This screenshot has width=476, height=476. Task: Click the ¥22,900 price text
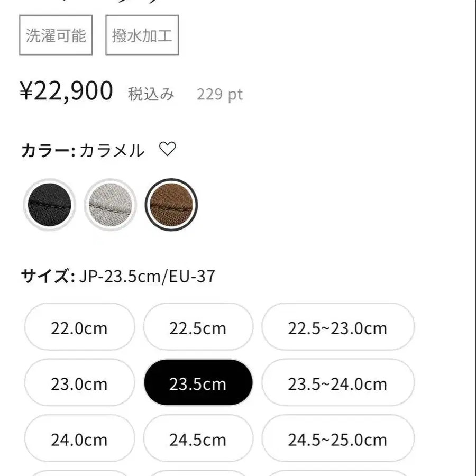(67, 91)
